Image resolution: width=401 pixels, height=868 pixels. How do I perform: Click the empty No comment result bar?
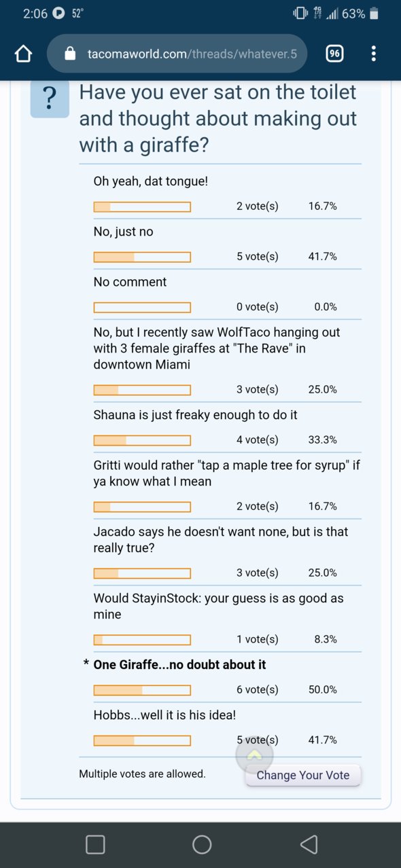tap(142, 307)
